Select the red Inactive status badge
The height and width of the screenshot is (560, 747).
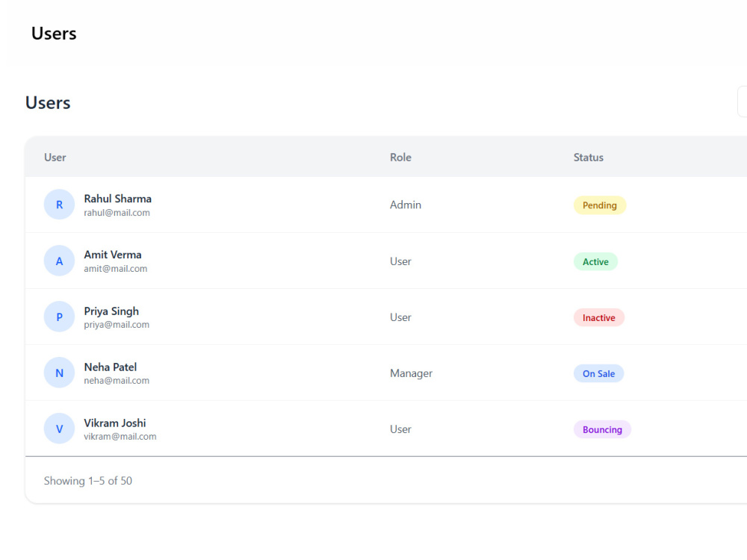point(598,317)
